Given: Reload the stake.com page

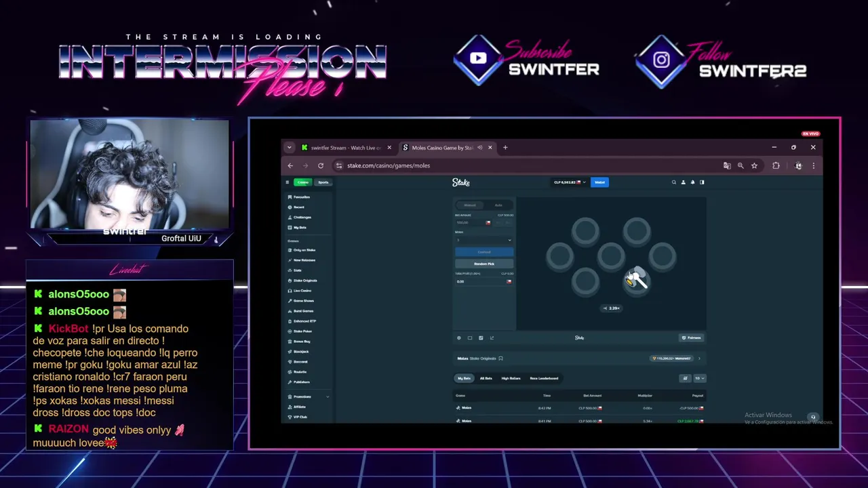Looking at the screenshot, I should pyautogui.click(x=321, y=165).
